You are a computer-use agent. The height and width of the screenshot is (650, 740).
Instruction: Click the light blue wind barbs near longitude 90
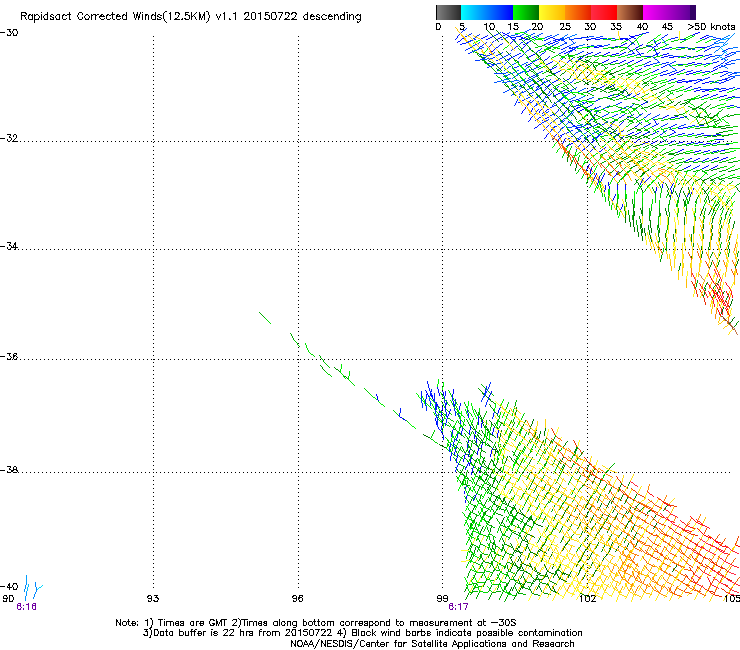33,588
